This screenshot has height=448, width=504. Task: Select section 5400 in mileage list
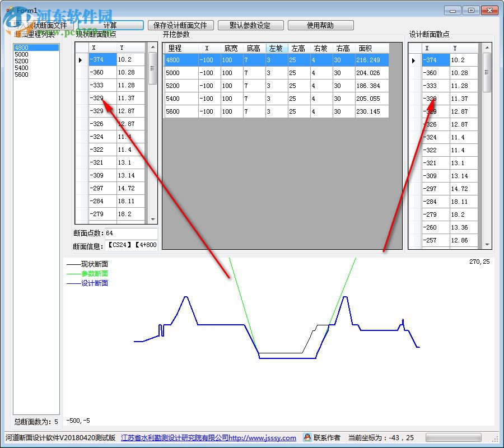(36, 68)
